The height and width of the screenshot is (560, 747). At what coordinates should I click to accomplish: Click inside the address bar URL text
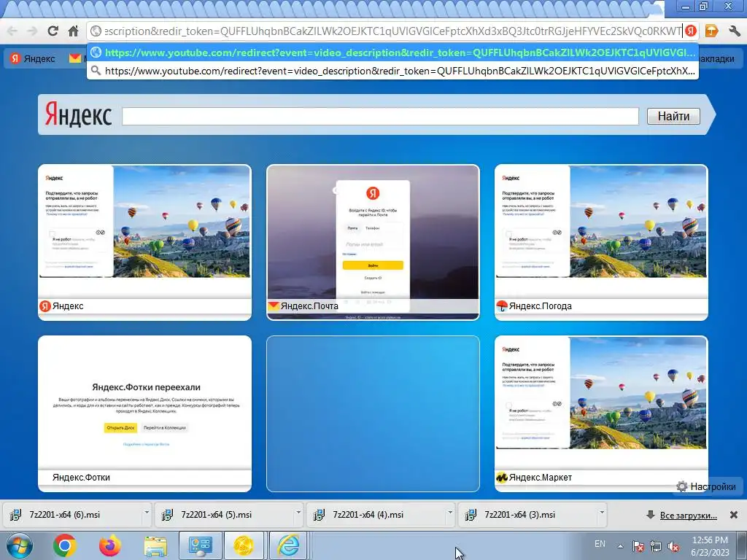tap(393, 31)
